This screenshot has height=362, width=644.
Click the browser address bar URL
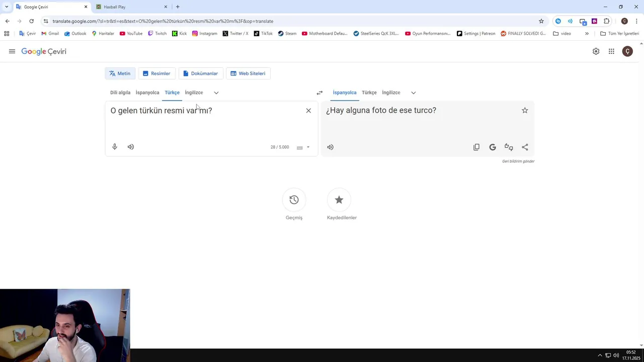pyautogui.click(x=163, y=21)
